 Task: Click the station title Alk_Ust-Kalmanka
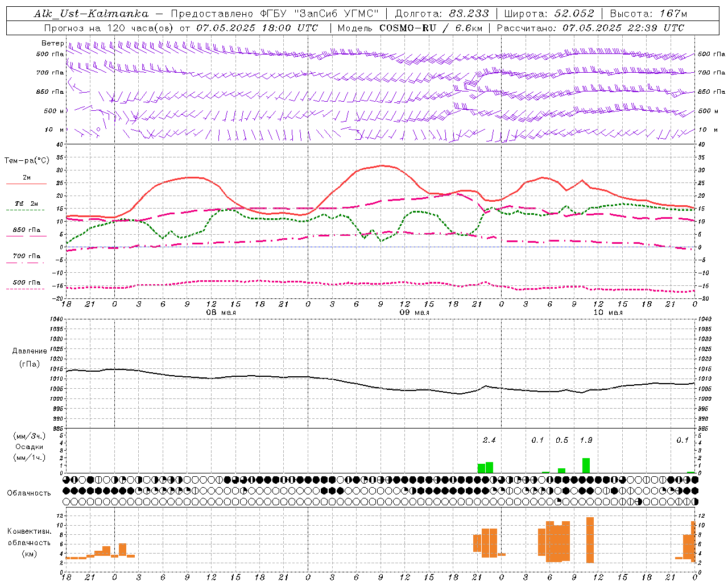click(x=92, y=14)
